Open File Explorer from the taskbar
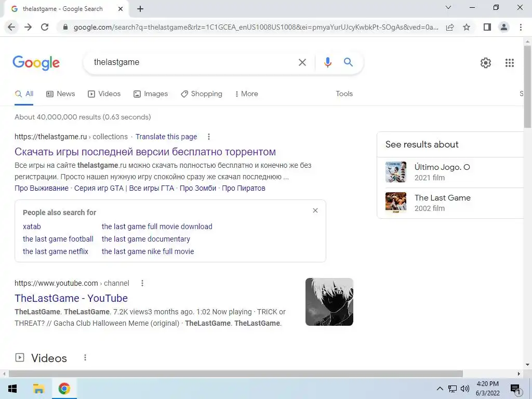Viewport: 532px width, 399px height. coord(38,389)
